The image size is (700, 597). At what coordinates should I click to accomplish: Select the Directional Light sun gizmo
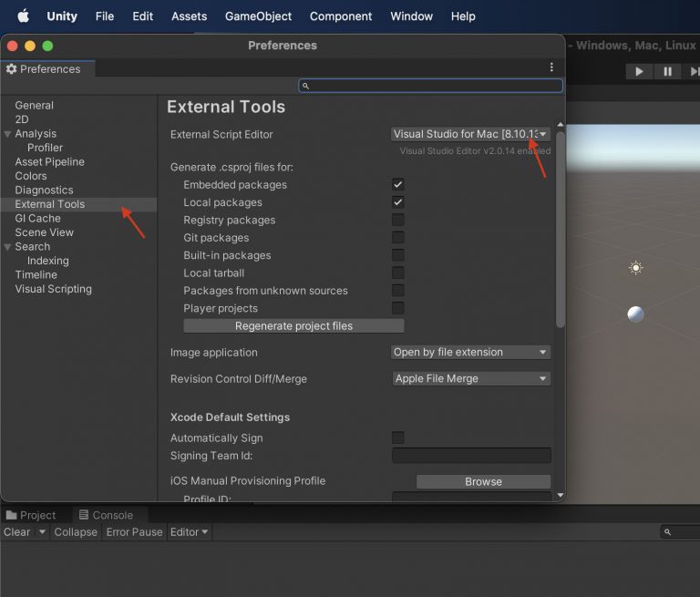click(635, 267)
